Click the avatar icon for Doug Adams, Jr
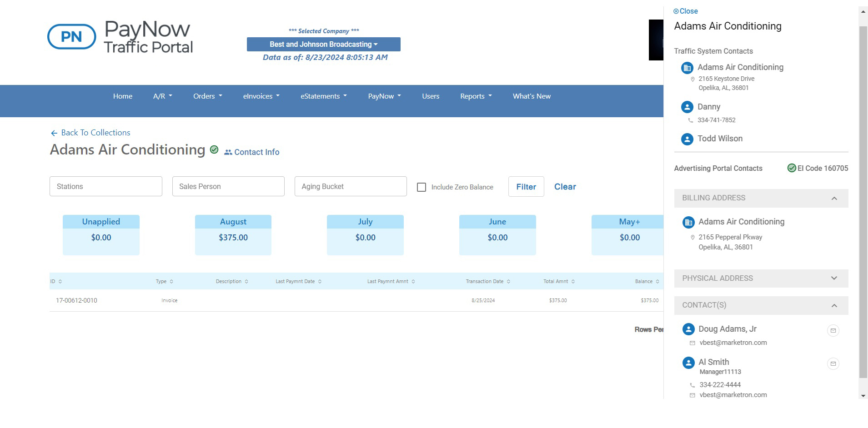 coord(688,329)
